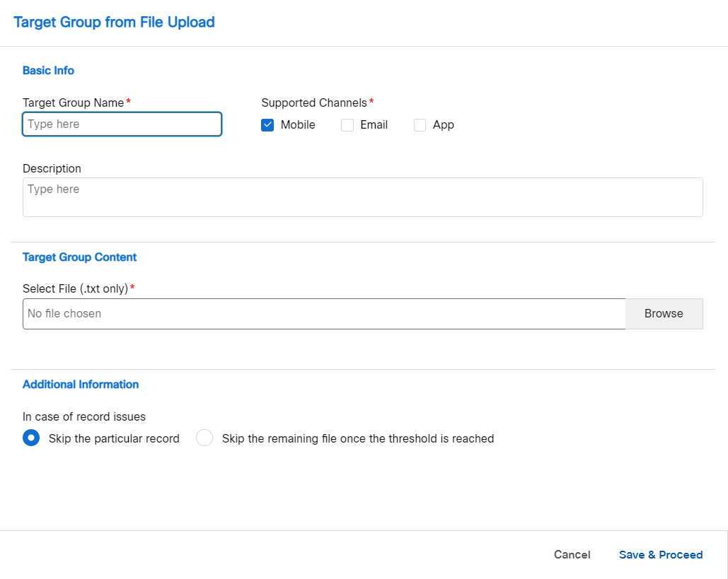
Task: Click the Basic Info section heading
Action: (48, 71)
